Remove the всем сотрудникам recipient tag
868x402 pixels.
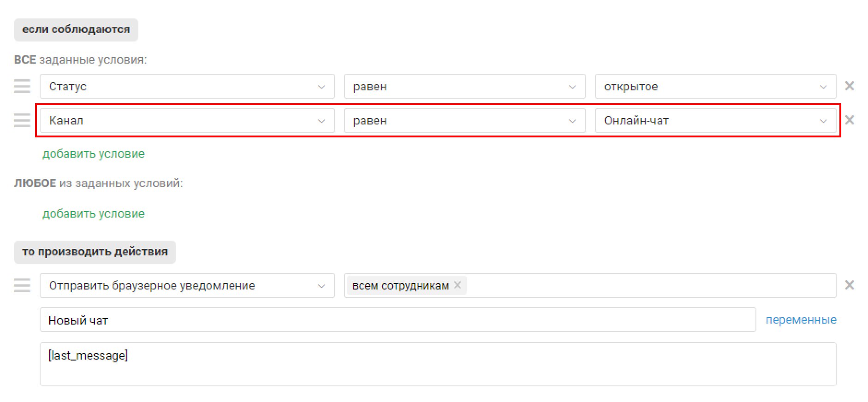[457, 285]
